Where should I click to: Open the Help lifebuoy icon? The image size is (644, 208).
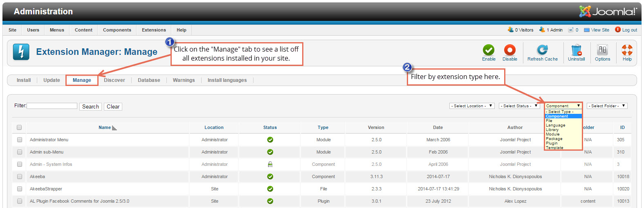627,50
